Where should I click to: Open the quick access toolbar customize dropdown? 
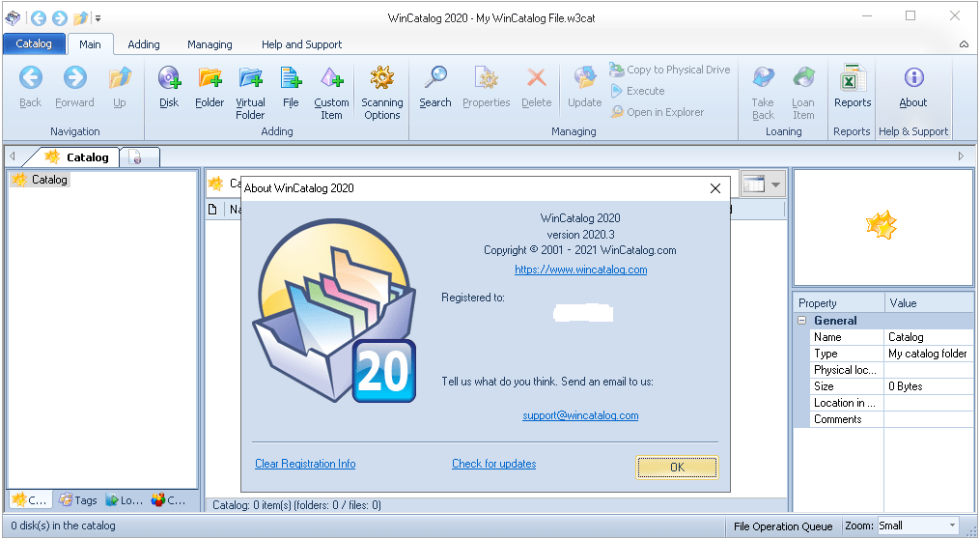coord(98,18)
